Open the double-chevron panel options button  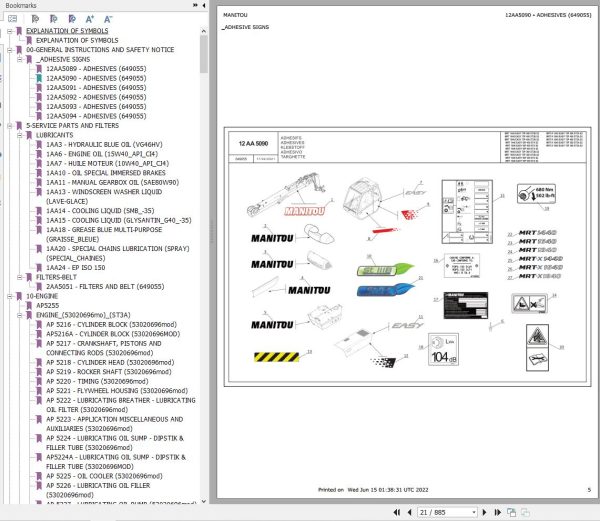(x=195, y=5)
